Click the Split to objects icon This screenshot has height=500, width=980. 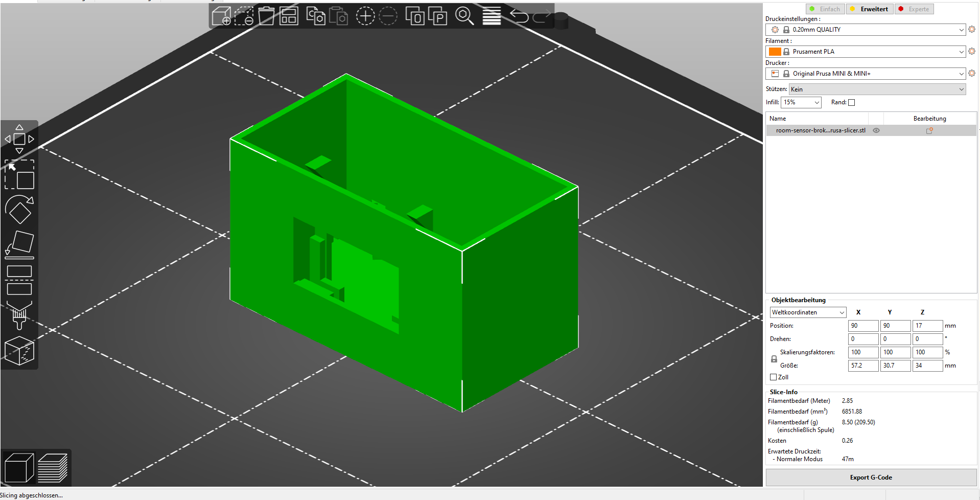415,16
